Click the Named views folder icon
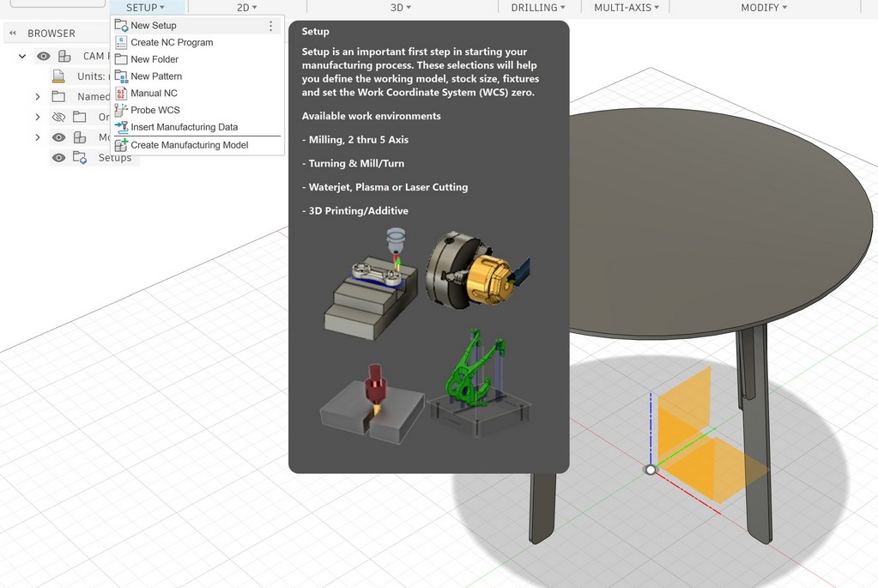 point(58,96)
